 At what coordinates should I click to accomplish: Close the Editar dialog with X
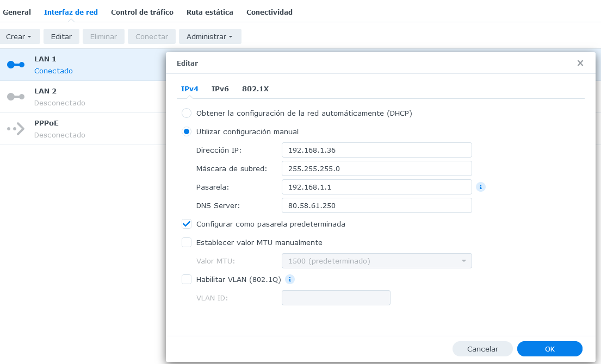(580, 63)
